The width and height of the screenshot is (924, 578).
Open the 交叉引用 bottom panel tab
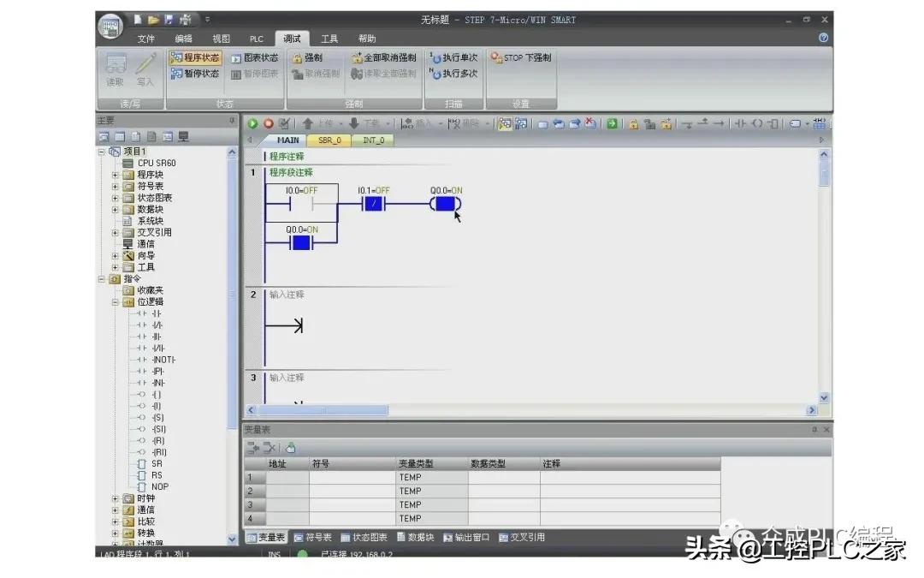(x=522, y=537)
